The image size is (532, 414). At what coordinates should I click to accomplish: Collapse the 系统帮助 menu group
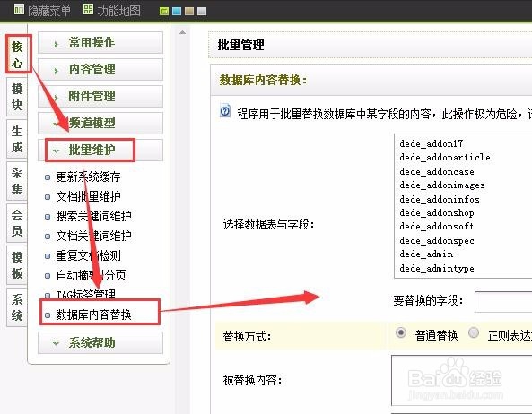pyautogui.click(x=100, y=342)
